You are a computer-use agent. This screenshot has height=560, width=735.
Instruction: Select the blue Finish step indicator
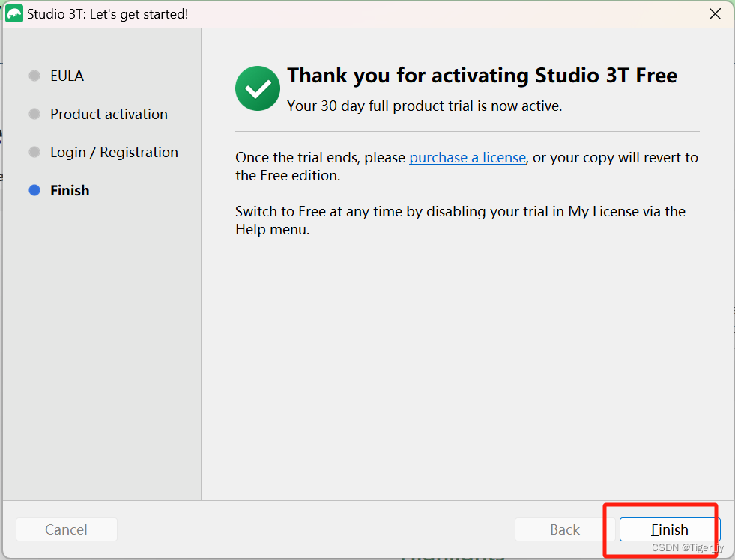click(34, 190)
